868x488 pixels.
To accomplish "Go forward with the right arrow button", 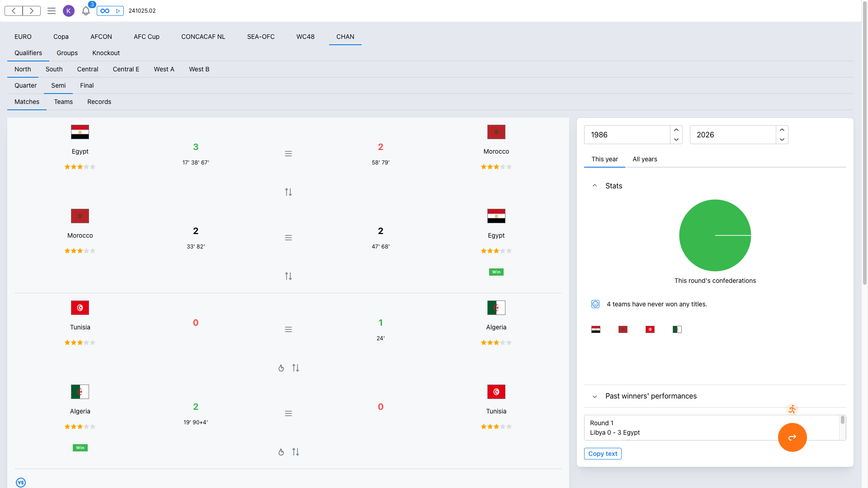I will click(32, 11).
